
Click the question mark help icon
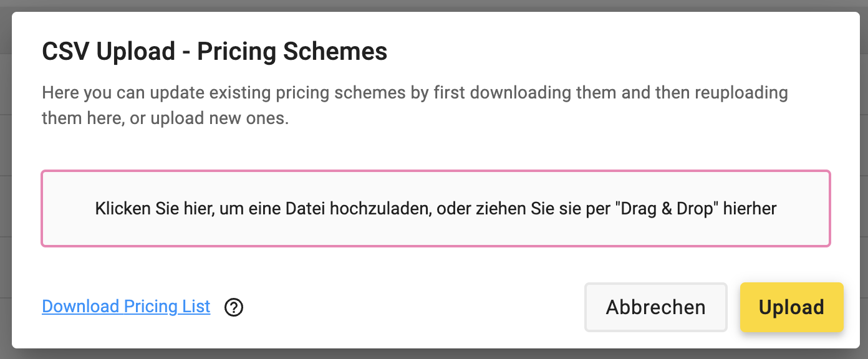[x=234, y=307]
